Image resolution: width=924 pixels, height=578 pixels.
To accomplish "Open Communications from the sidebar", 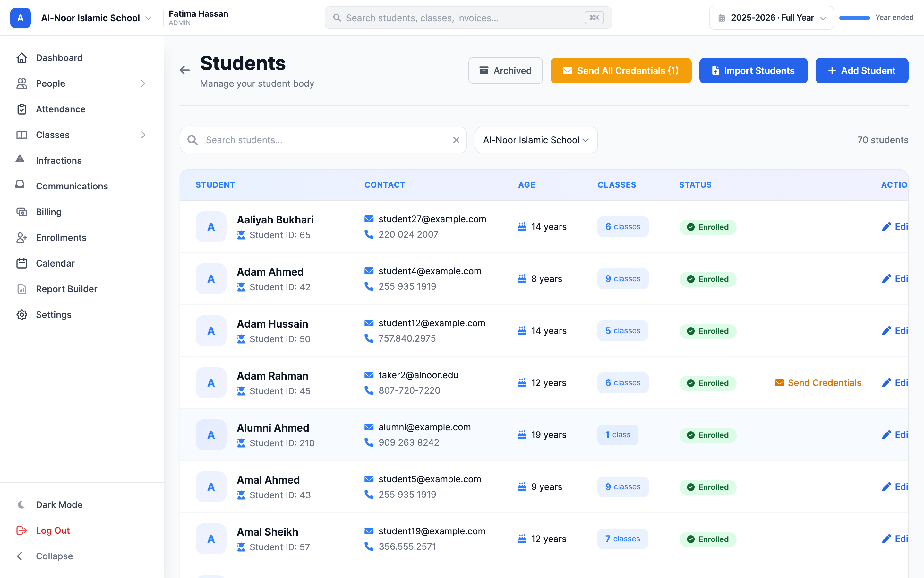I will coord(72,186).
